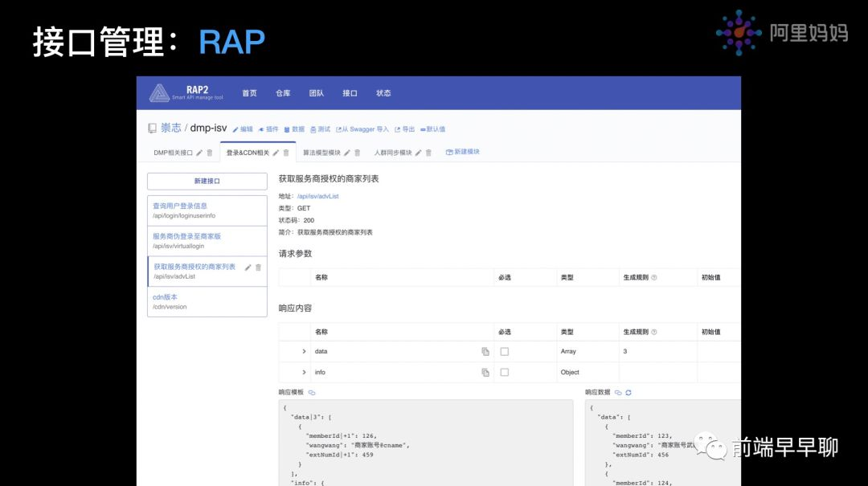Click the copy icon in the info row

[485, 373]
